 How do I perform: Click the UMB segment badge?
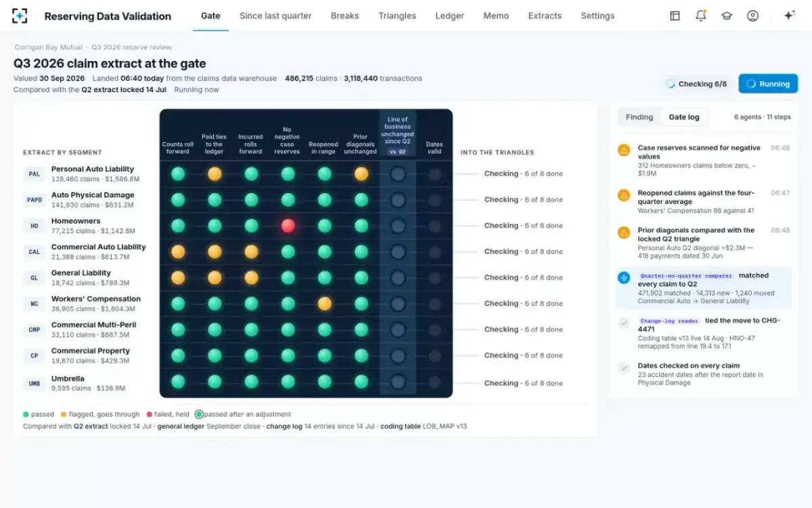(34, 383)
